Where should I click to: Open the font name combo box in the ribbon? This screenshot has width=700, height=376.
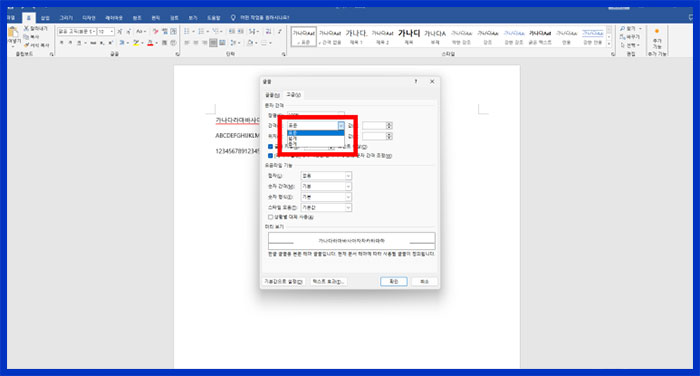[x=76, y=32]
